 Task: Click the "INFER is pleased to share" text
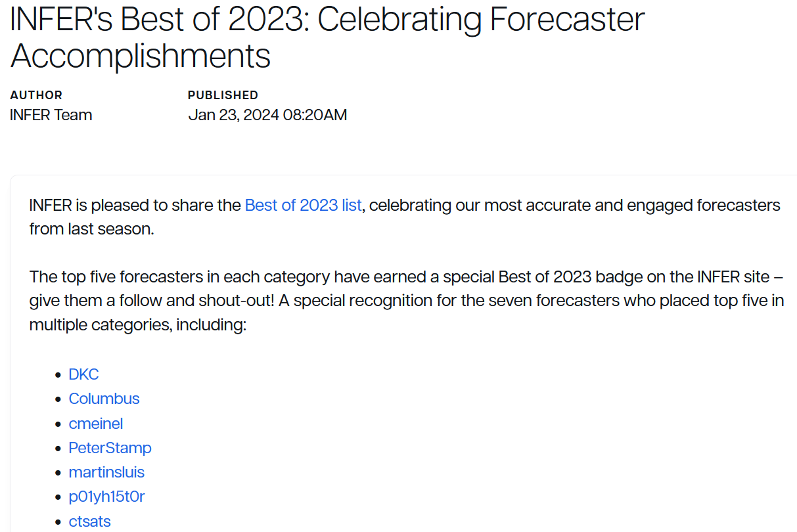point(135,206)
